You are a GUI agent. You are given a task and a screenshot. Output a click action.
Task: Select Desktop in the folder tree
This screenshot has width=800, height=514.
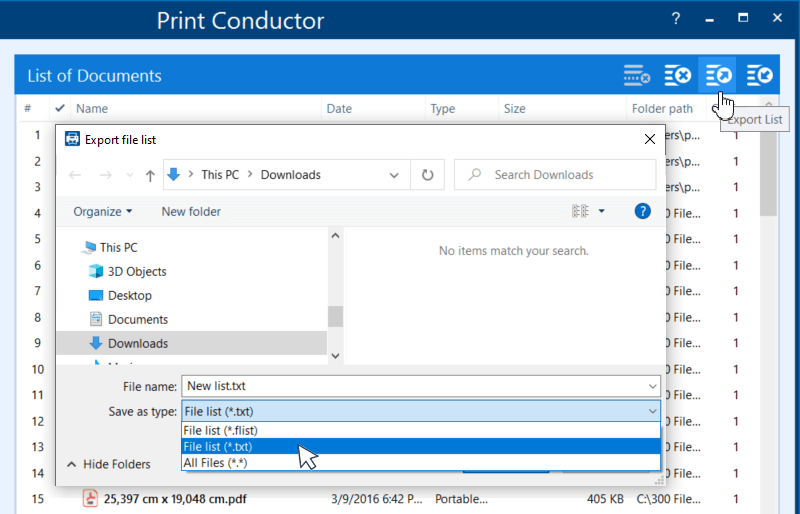[x=129, y=295]
